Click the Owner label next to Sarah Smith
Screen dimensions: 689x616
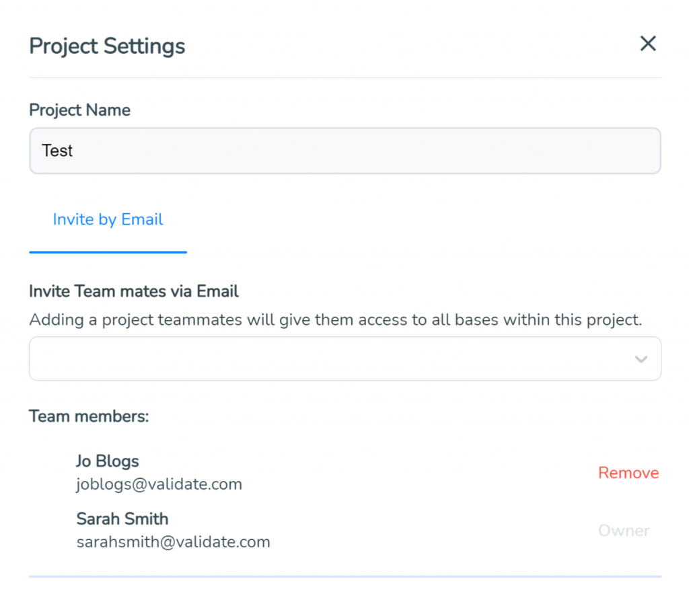623,531
